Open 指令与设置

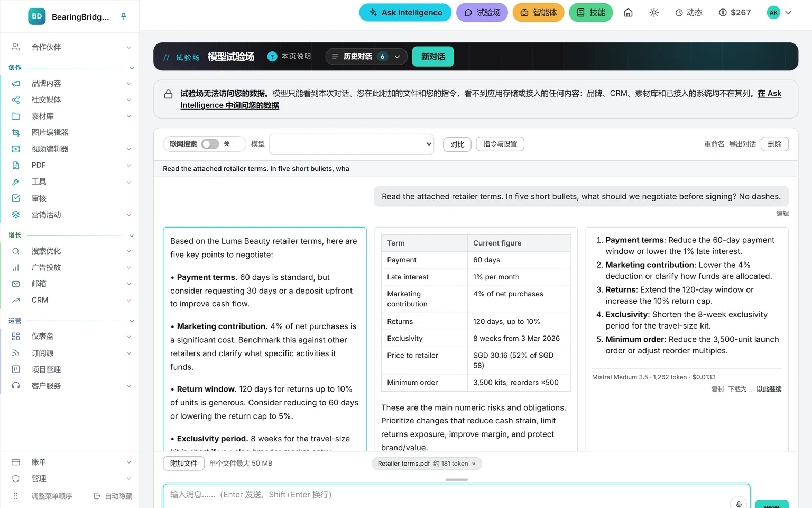coord(500,144)
